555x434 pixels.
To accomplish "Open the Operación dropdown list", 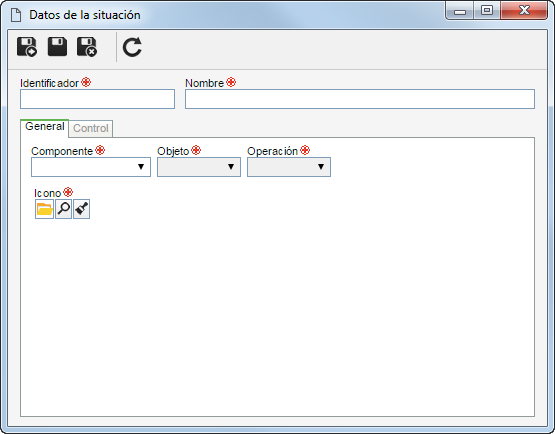I will point(289,167).
